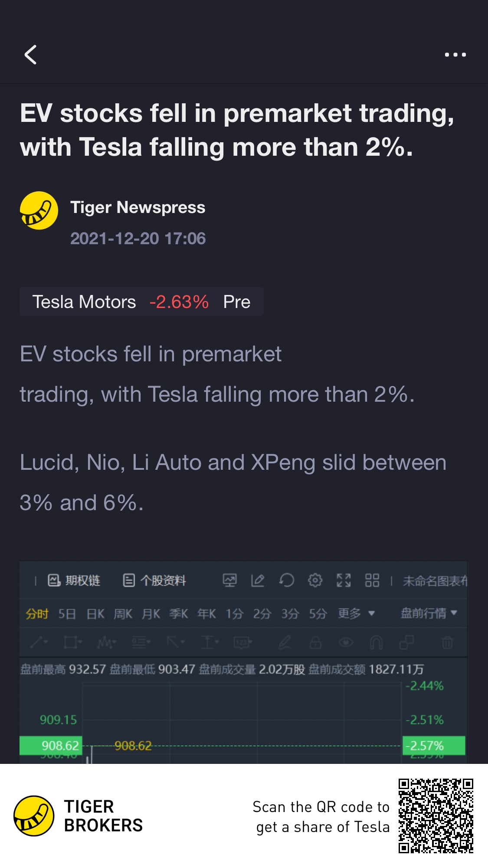The image size is (488, 868).
Task: Switch to the 5日 chart tab
Action: (x=67, y=614)
